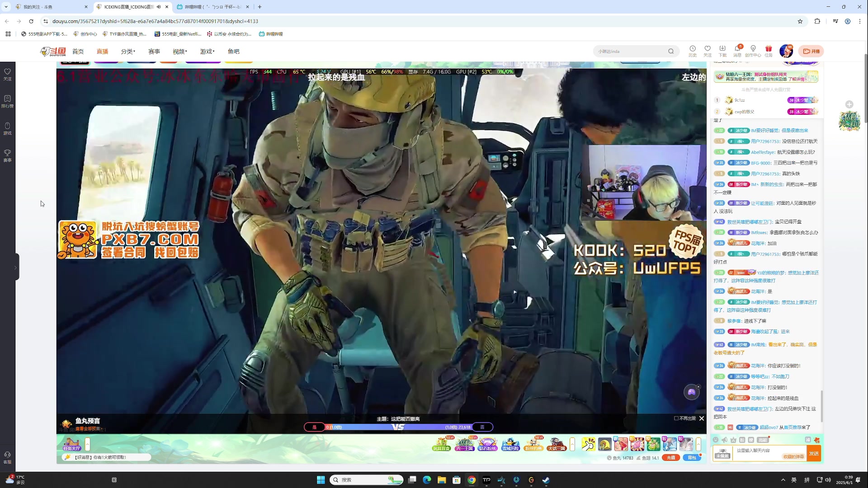Open the 视频 dropdown menu
Viewport: 868px width, 488px height.
pyautogui.click(x=180, y=52)
